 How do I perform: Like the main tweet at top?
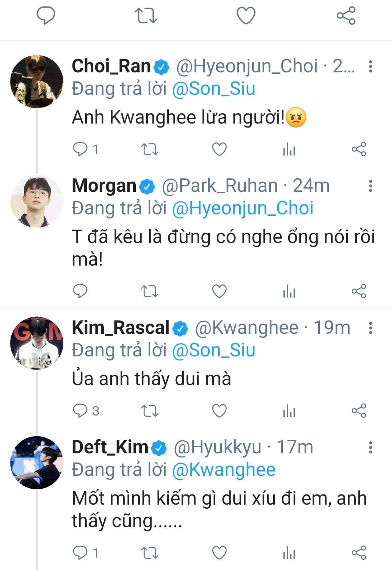click(246, 16)
